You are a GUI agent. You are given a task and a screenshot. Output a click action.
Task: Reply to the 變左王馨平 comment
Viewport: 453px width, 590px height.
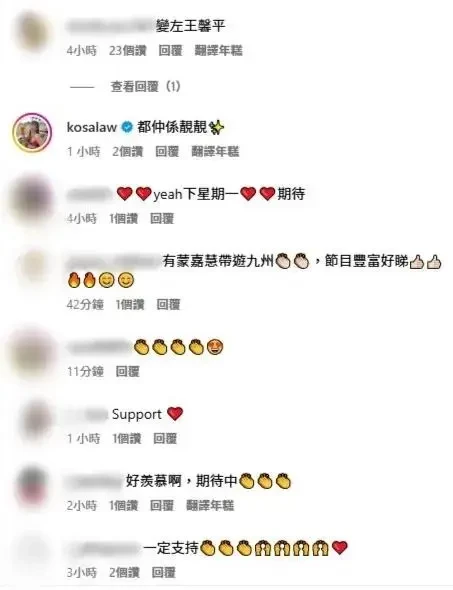tap(170, 50)
